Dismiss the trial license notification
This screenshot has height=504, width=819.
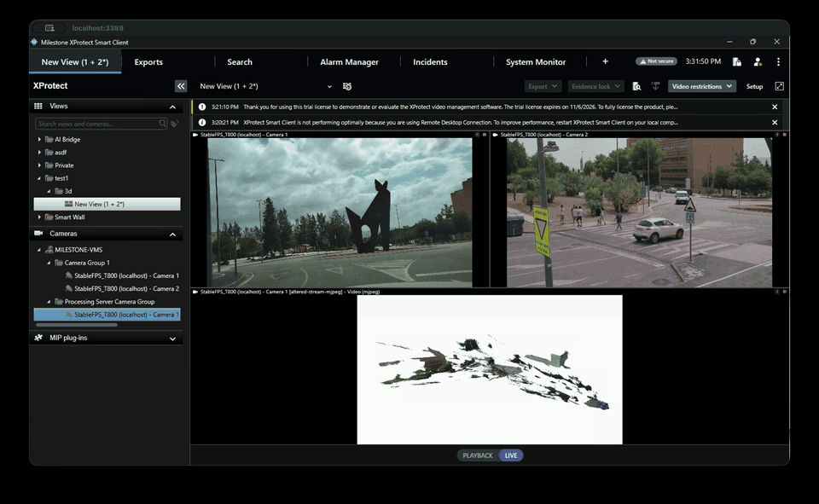775,107
